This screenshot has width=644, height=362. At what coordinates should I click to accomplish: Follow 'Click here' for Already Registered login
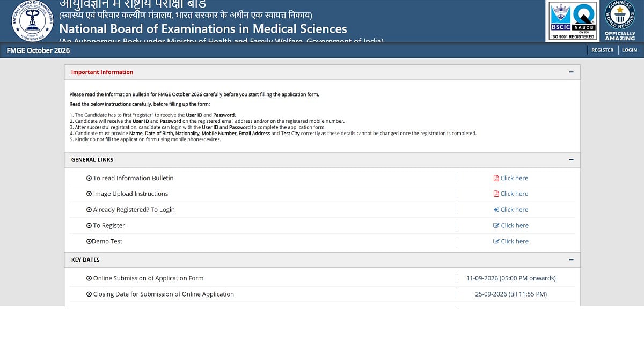[x=514, y=210]
